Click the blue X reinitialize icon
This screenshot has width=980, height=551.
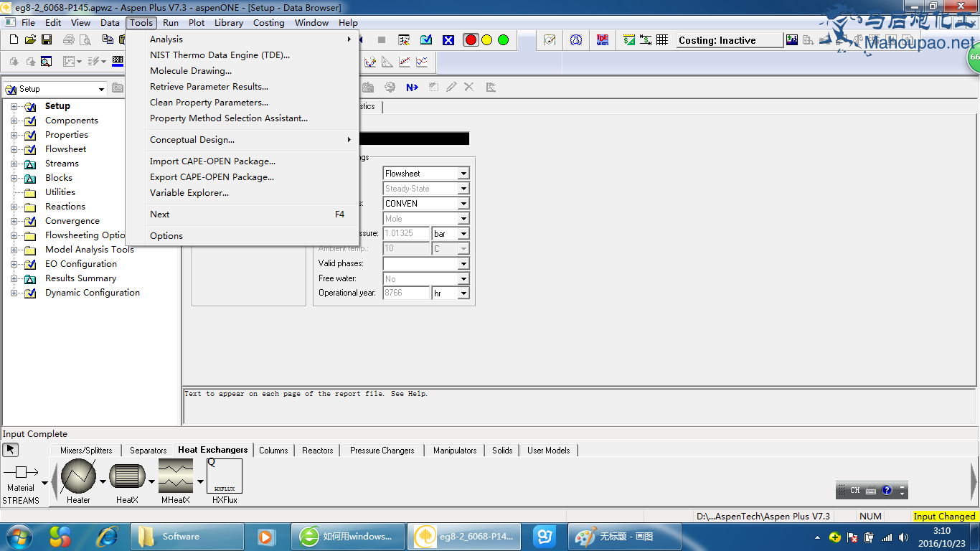448,39
